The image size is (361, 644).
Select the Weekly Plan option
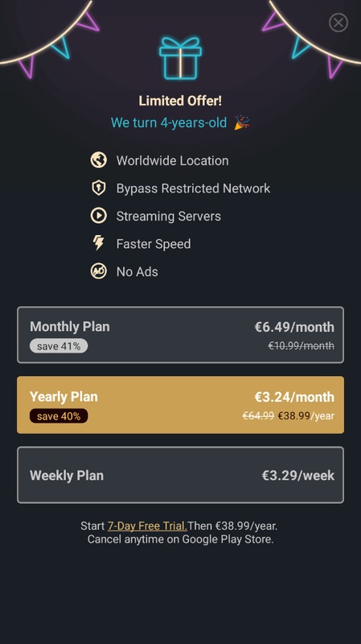pos(180,475)
